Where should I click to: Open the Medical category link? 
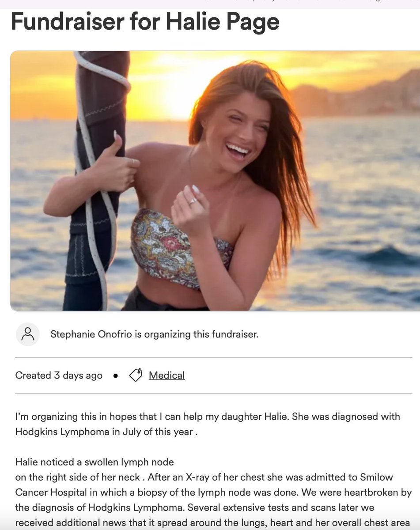point(166,375)
